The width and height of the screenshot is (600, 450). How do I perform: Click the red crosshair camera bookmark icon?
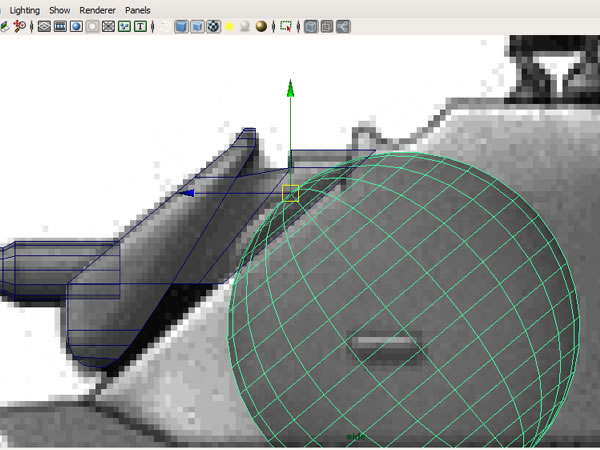(19, 26)
